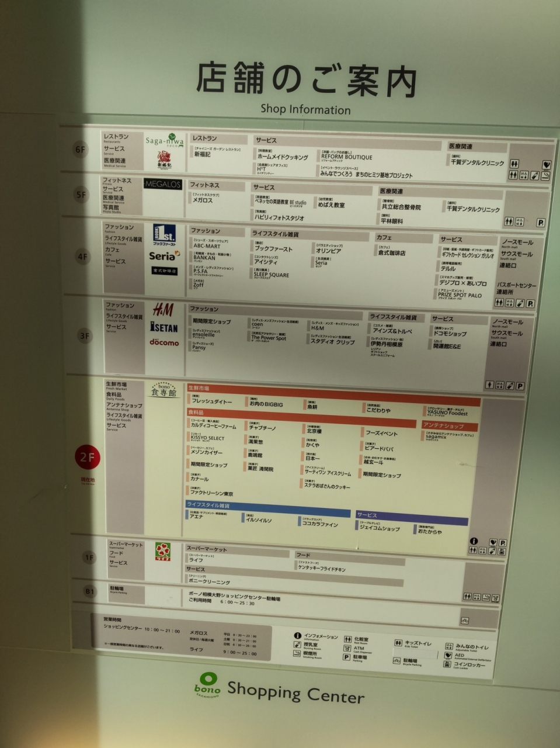Click the Smoking Room icon in the legend

coord(297,654)
